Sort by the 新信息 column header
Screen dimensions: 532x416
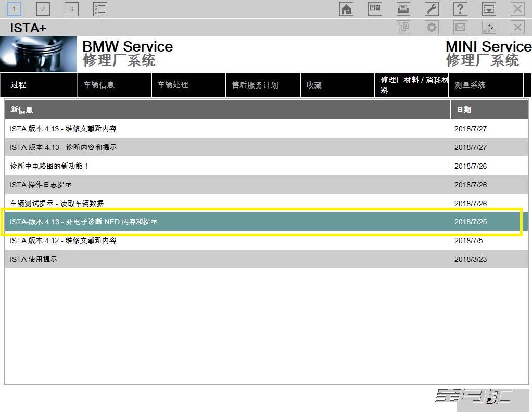pyautogui.click(x=227, y=110)
